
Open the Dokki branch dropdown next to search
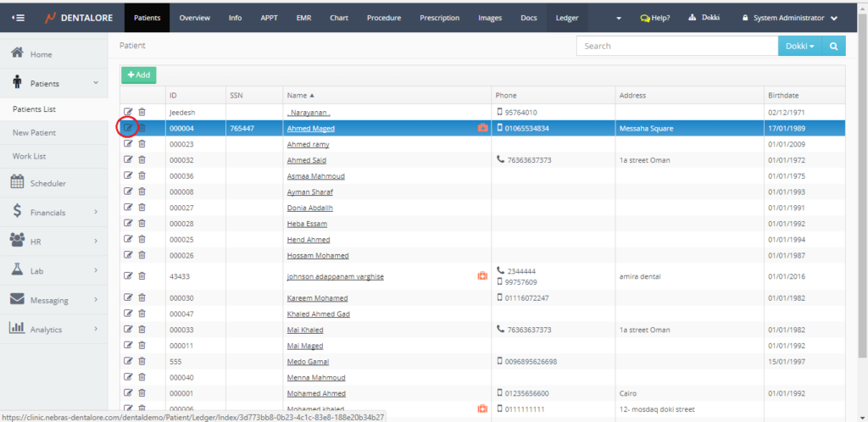point(799,47)
